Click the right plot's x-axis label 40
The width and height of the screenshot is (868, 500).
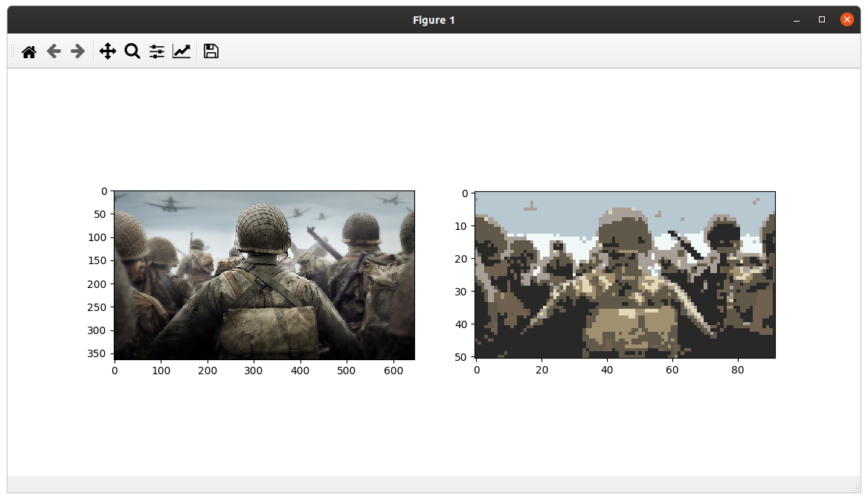[607, 370]
